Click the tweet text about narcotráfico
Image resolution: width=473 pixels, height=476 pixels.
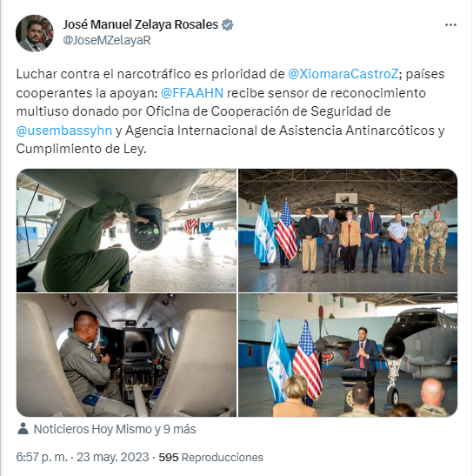coord(230,111)
